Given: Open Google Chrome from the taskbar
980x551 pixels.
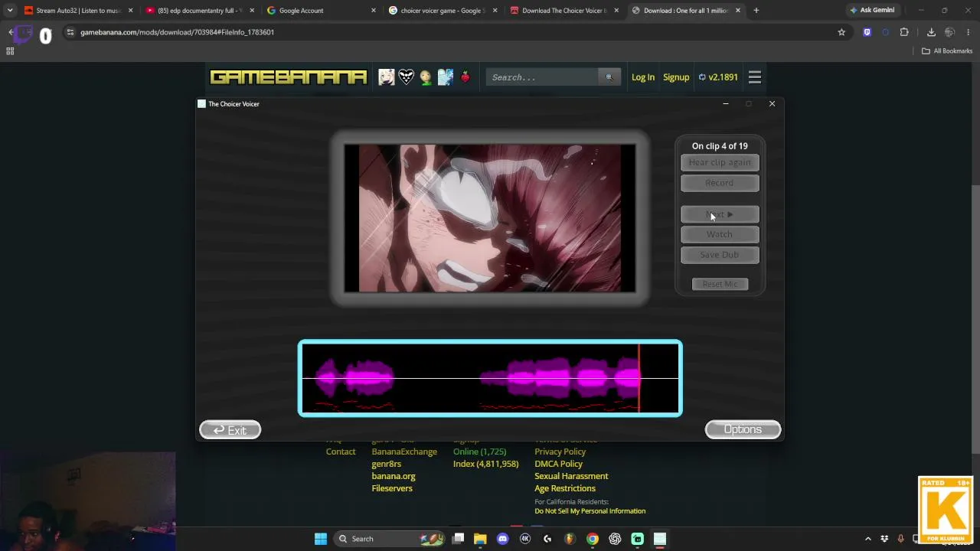Looking at the screenshot, I should click(x=593, y=539).
